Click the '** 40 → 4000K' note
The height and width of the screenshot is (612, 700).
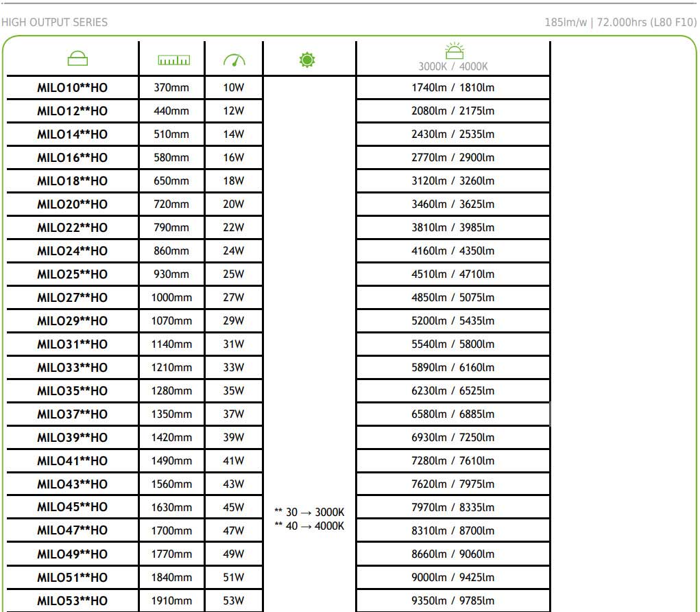(309, 526)
